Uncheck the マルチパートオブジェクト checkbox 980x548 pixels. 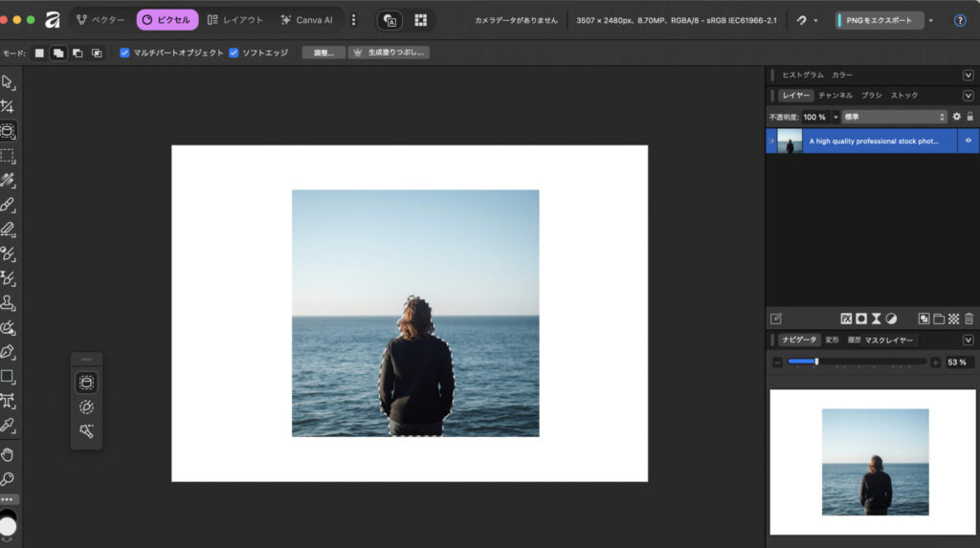click(x=124, y=53)
